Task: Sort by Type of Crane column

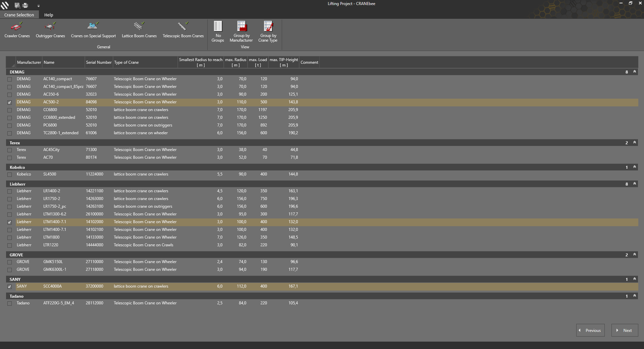Action: [145, 62]
